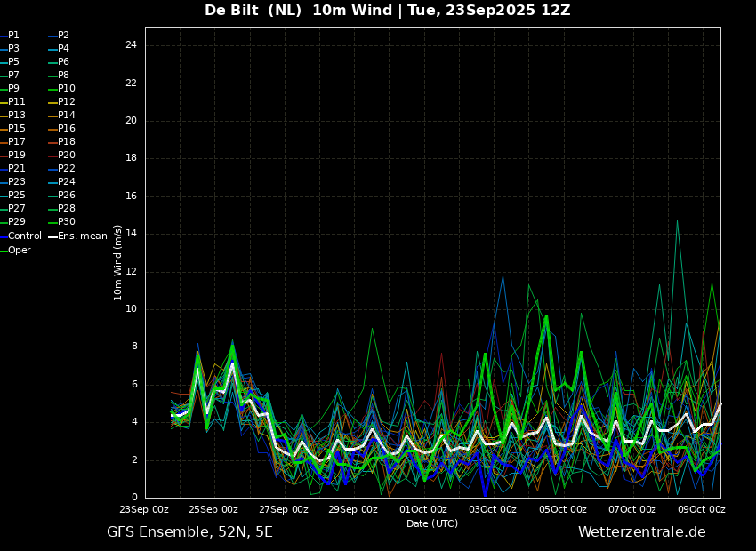756x551 pixels.
Task: Select the P20 legend label
Action: [x=66, y=156]
